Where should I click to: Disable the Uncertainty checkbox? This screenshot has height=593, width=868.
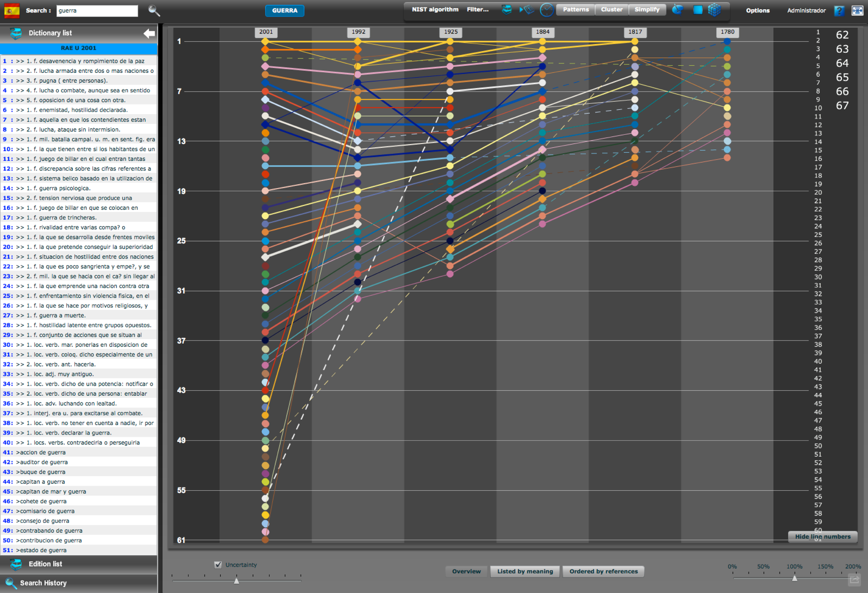218,565
